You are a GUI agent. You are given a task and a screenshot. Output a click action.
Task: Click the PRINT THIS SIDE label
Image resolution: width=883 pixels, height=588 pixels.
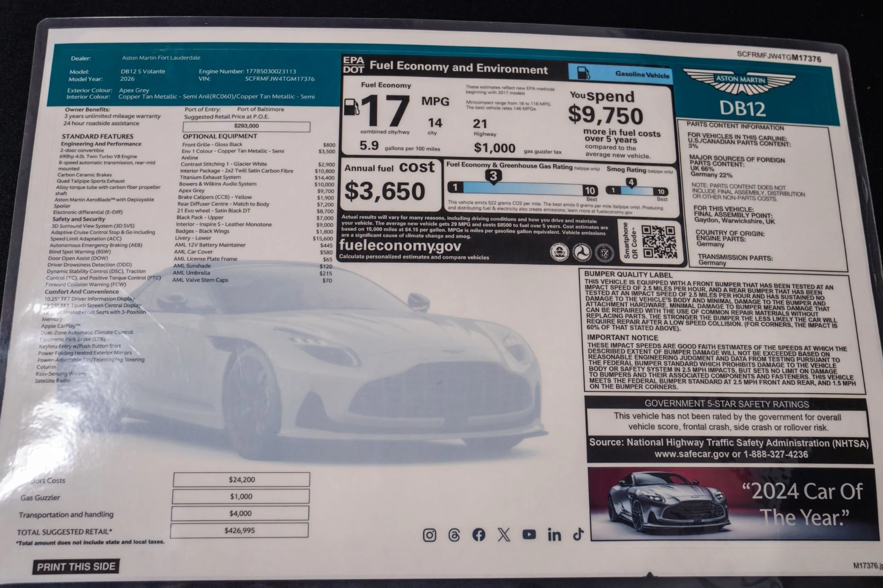pos(76,566)
